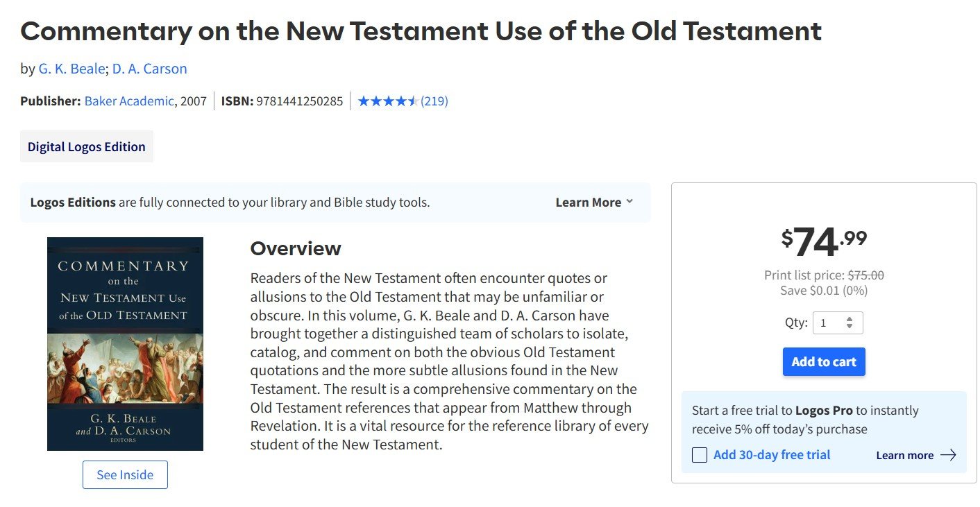The width and height of the screenshot is (980, 507).
Task: Click the bold Logos Editions banner text
Action: pos(73,203)
